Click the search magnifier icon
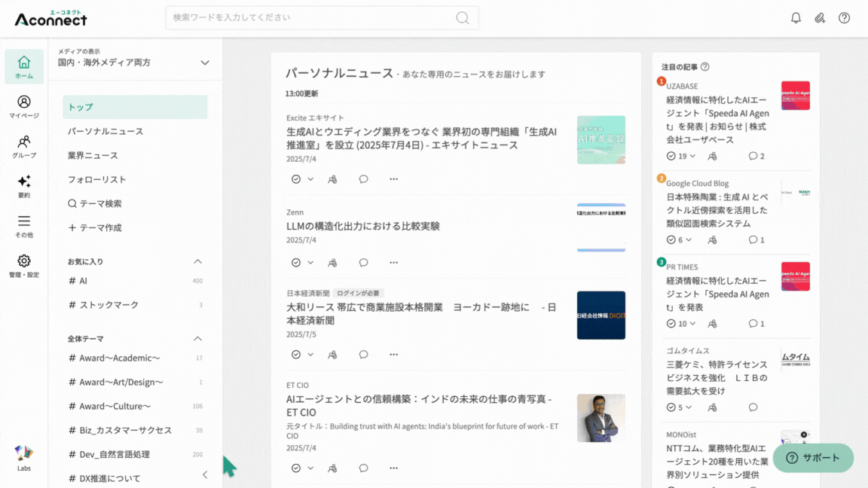Image resolution: width=868 pixels, height=488 pixels. 462,18
